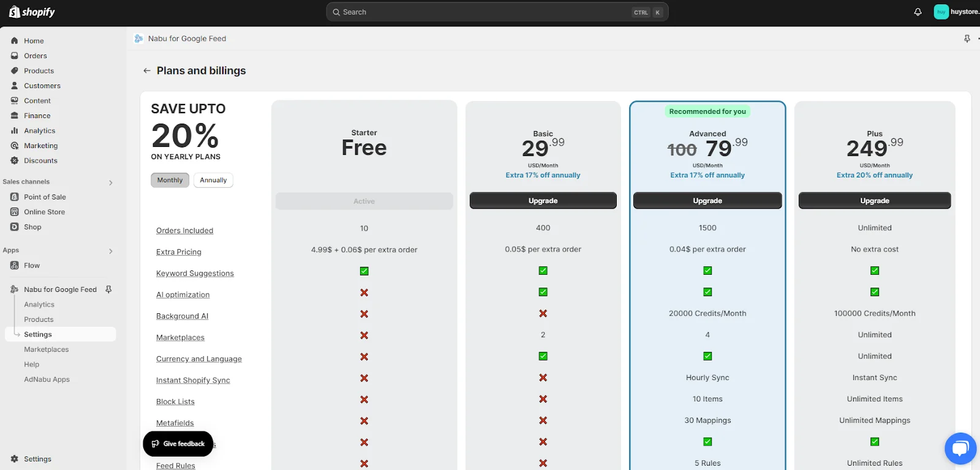Click Currency and Language link
Image resolution: width=980 pixels, height=470 pixels.
pos(199,359)
